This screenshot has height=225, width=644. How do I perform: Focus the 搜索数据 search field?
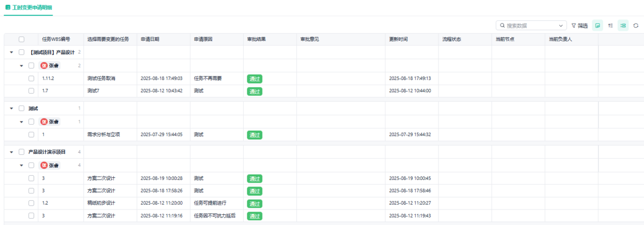[x=531, y=25]
